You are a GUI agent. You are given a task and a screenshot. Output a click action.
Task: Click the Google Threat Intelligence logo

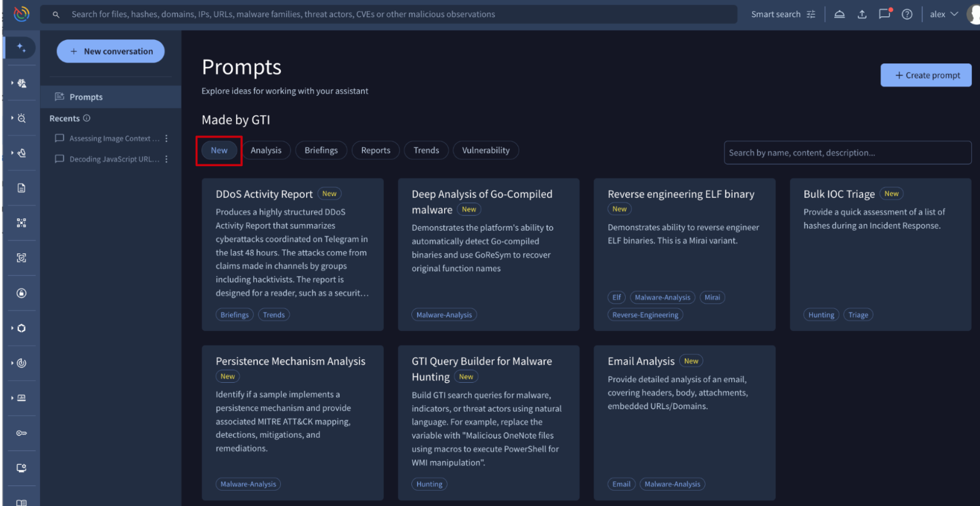click(x=22, y=14)
